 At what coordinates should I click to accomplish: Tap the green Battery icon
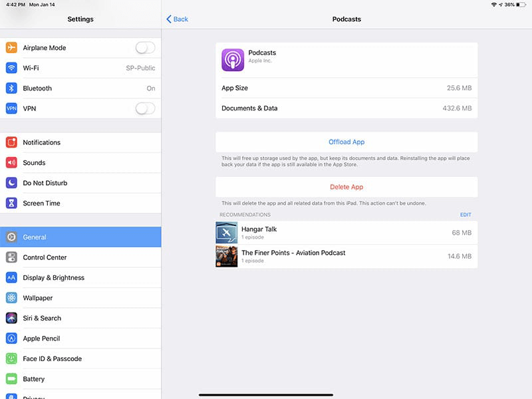(x=11, y=379)
